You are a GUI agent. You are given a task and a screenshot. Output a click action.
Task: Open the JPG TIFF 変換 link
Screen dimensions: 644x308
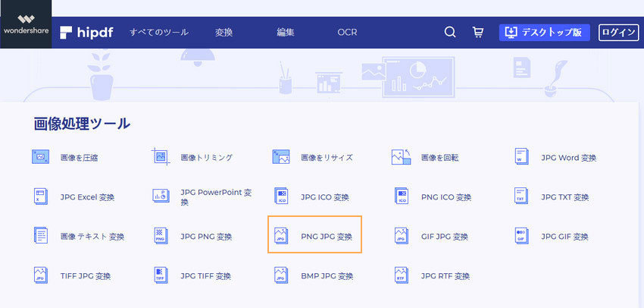click(x=206, y=276)
